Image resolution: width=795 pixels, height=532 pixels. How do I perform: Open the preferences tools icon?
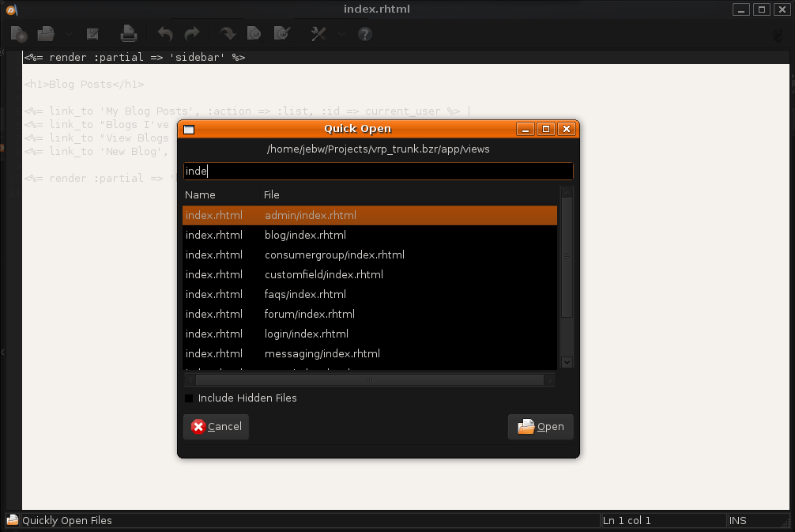(x=318, y=34)
